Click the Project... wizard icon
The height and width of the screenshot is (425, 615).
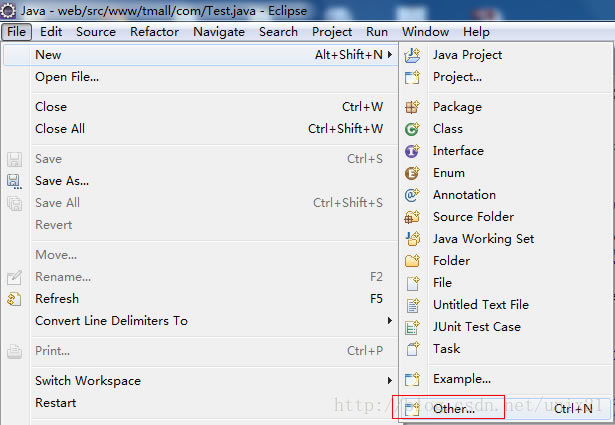point(412,77)
